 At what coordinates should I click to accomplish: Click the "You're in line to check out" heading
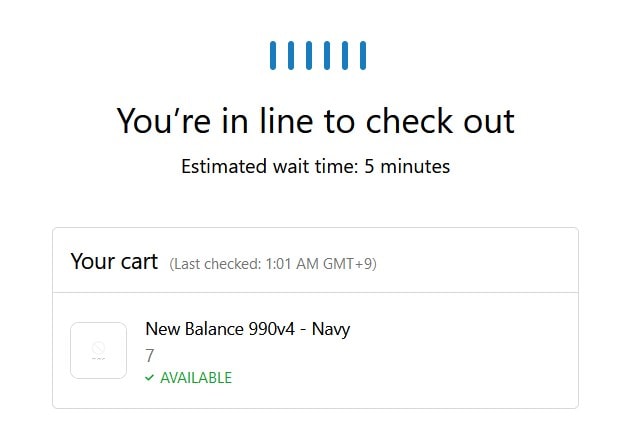pyautogui.click(x=315, y=121)
